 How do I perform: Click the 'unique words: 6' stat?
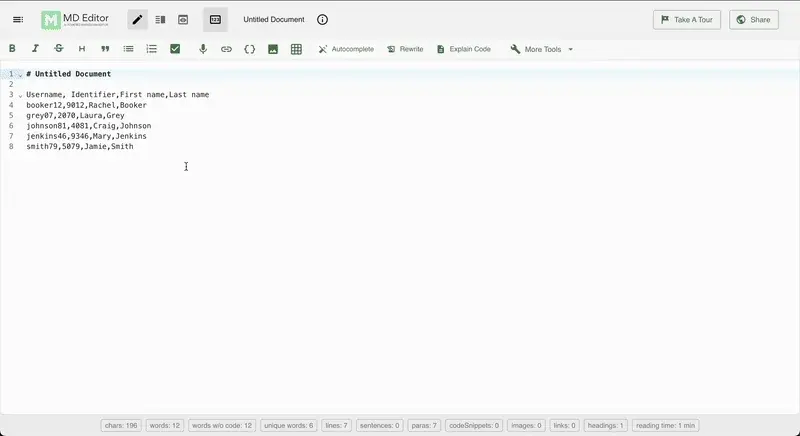(288, 425)
